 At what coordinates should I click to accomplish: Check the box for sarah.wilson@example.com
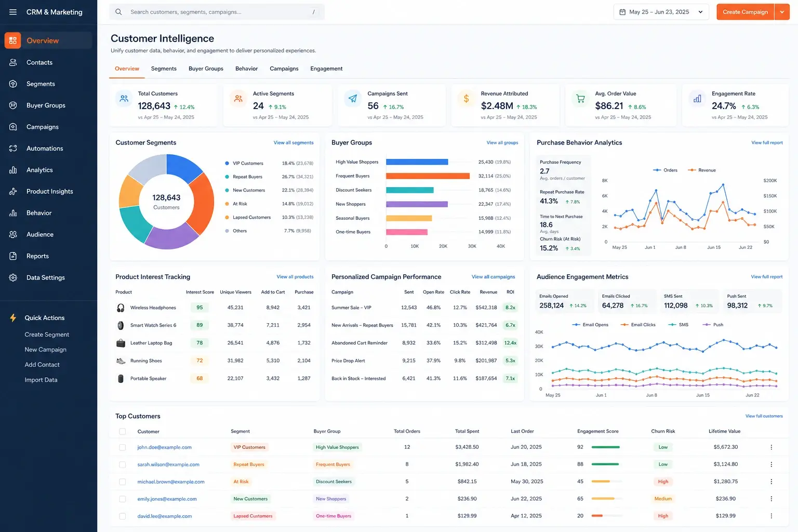pyautogui.click(x=123, y=464)
